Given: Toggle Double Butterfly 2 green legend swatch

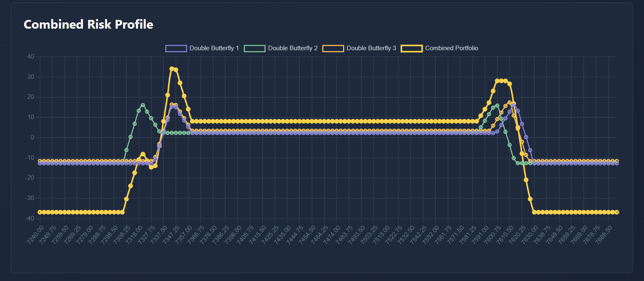Looking at the screenshot, I should tap(254, 48).
